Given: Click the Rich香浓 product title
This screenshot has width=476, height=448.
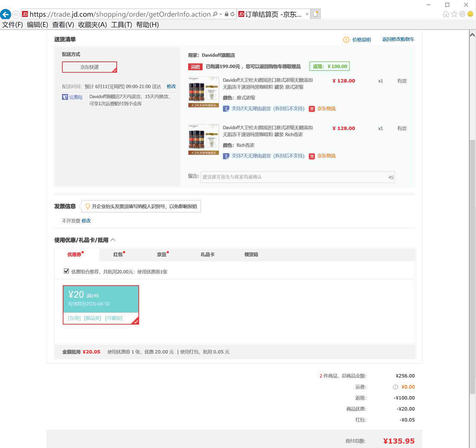Looking at the screenshot, I should coord(268,131).
